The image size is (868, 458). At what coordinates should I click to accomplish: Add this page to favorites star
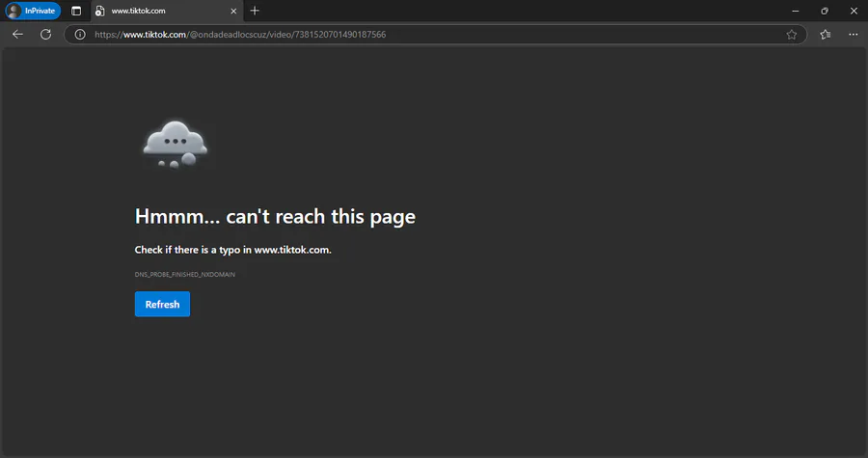792,35
